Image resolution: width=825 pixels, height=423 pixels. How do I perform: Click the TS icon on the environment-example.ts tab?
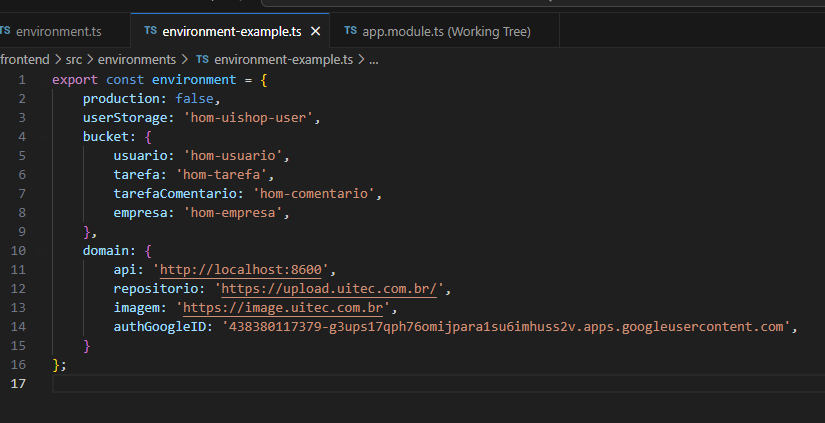coord(151,32)
